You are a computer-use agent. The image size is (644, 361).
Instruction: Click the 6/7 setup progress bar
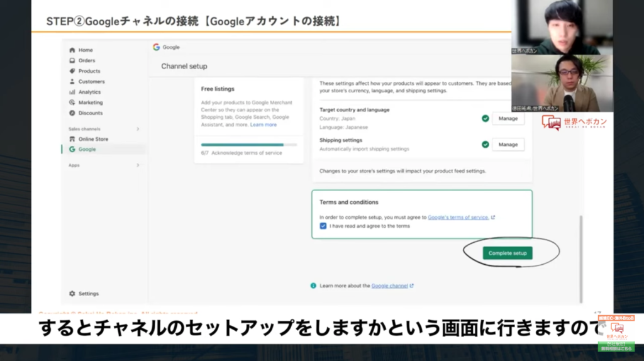249,145
